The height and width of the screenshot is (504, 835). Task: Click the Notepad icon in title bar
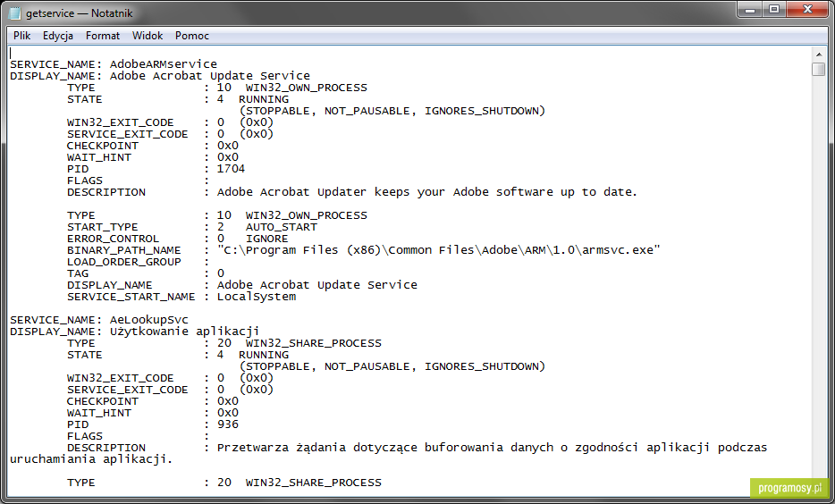(15, 13)
